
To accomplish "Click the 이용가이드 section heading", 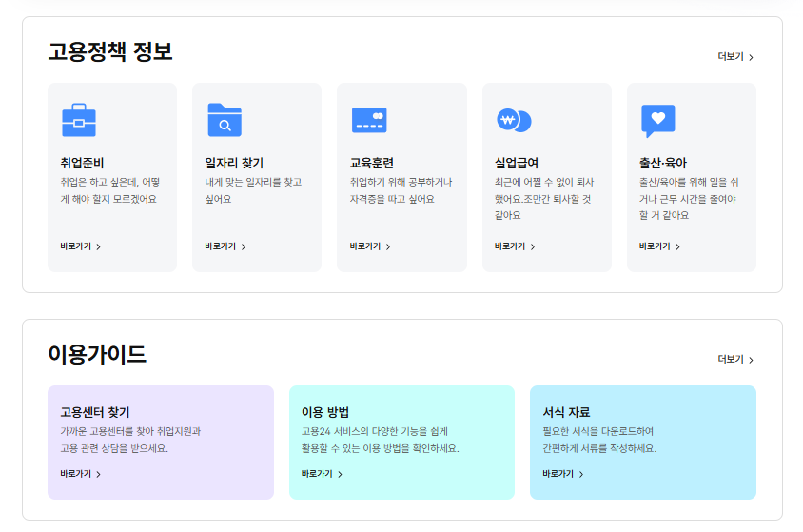I will pyautogui.click(x=97, y=354).
